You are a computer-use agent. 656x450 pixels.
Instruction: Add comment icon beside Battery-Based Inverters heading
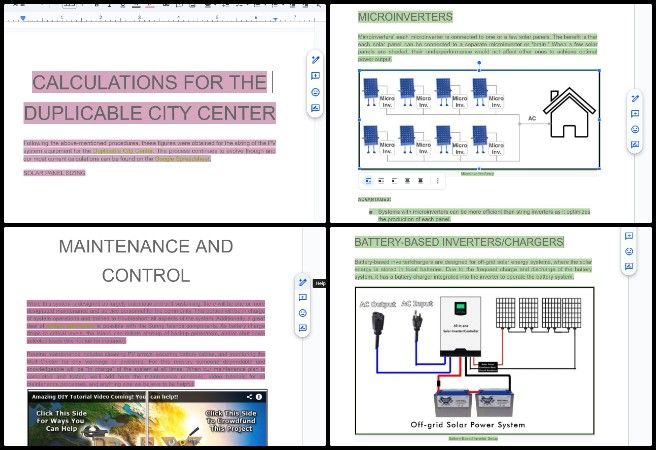point(629,236)
